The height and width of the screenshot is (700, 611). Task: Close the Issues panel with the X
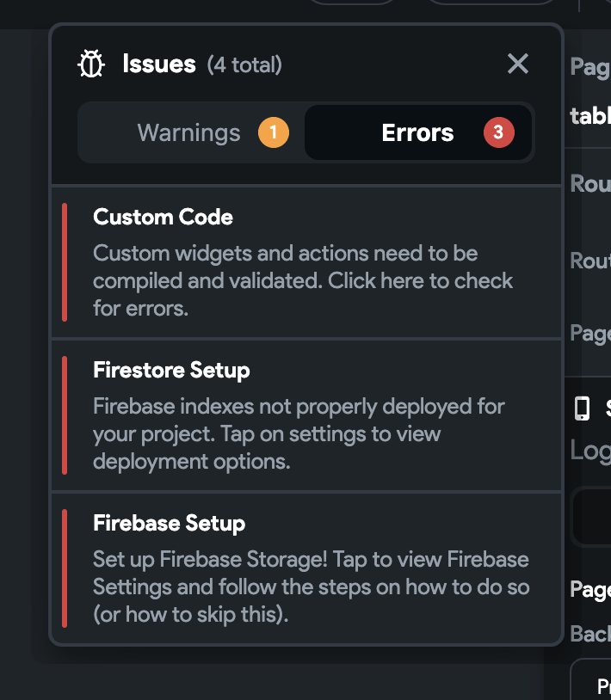517,64
